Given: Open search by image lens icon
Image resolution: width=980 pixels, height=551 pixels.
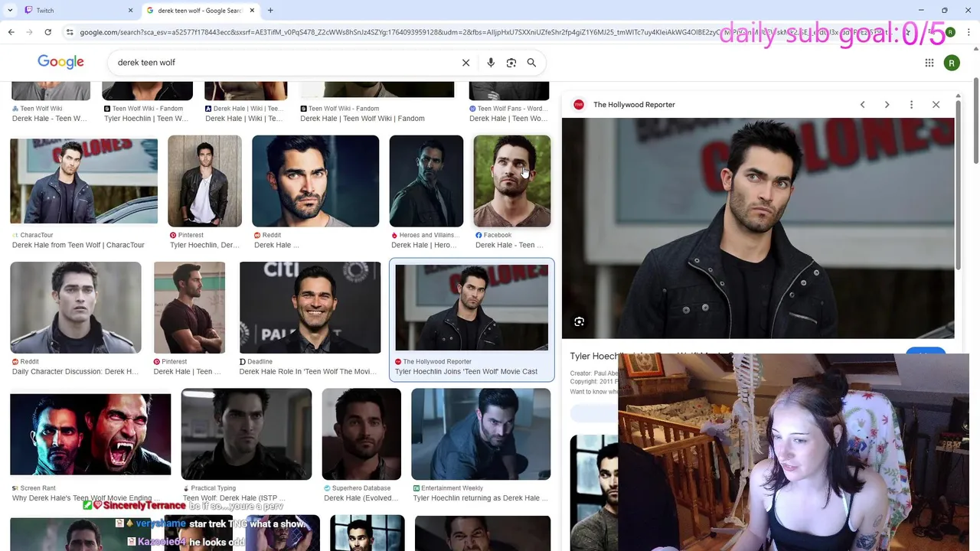Looking at the screenshot, I should [x=511, y=63].
